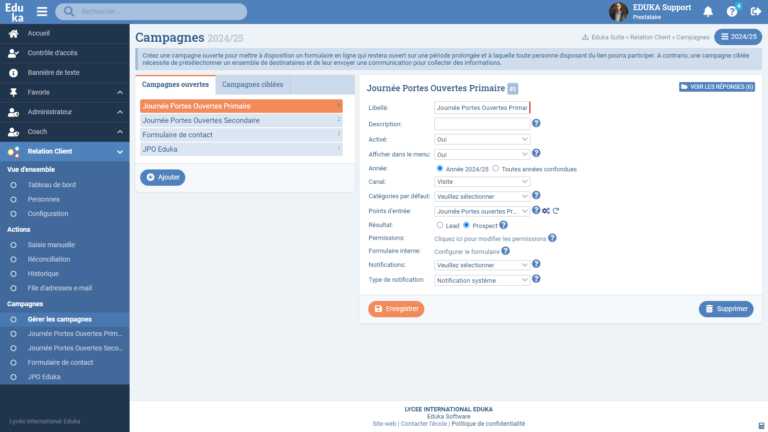Choose the Lead result radio button
Screen dimensions: 768x432
(x=440, y=225)
